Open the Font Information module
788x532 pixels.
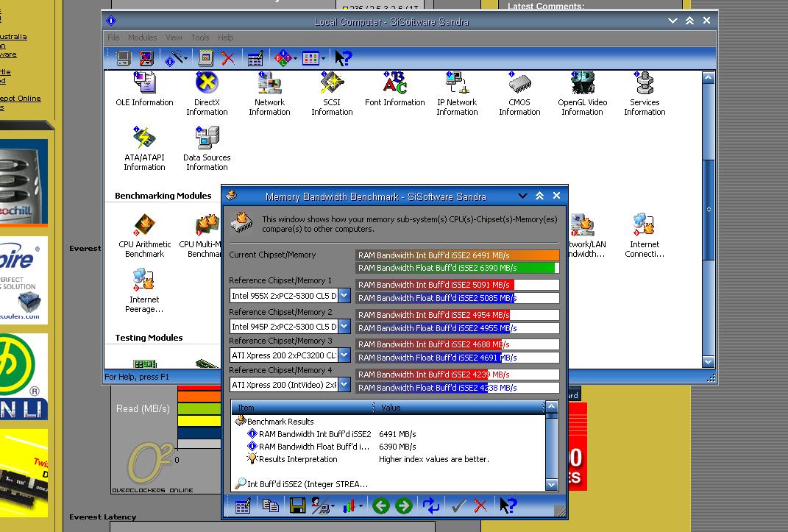[x=394, y=90]
